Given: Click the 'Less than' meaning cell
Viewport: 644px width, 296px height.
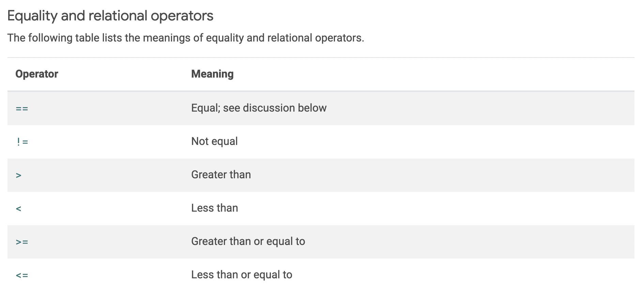Looking at the screenshot, I should click(214, 208).
